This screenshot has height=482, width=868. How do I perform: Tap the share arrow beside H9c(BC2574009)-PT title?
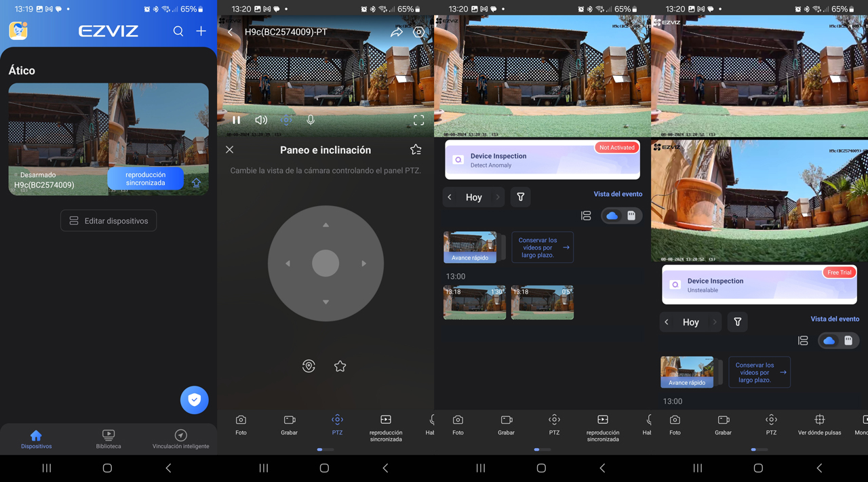coord(397,32)
